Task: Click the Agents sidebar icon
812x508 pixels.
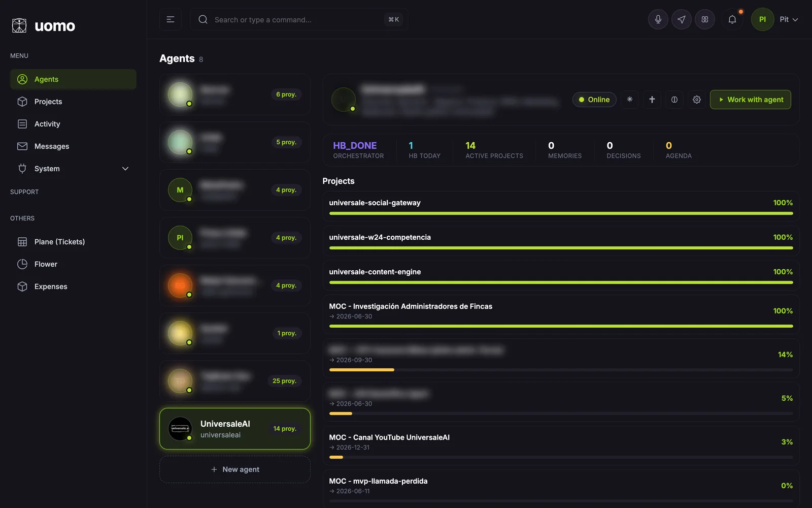Action: coord(22,79)
